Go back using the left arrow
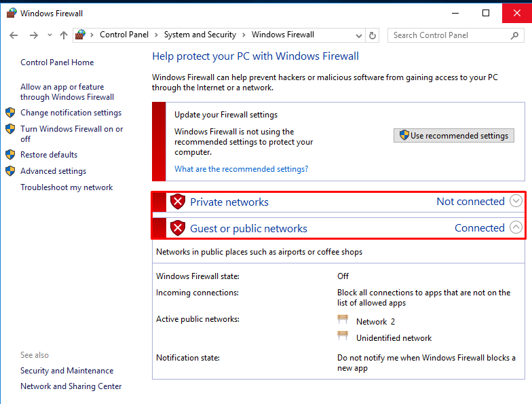The width and height of the screenshot is (532, 404). [14, 35]
